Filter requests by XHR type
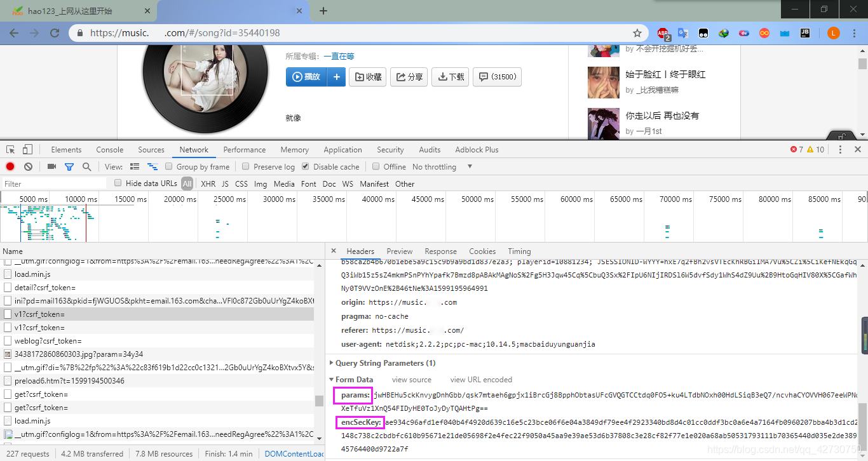 [x=208, y=184]
